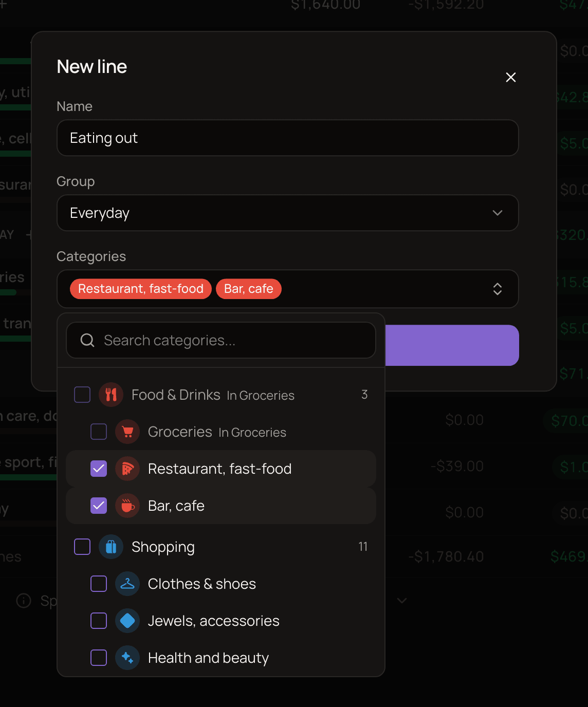Select the Groceries category label

180,432
